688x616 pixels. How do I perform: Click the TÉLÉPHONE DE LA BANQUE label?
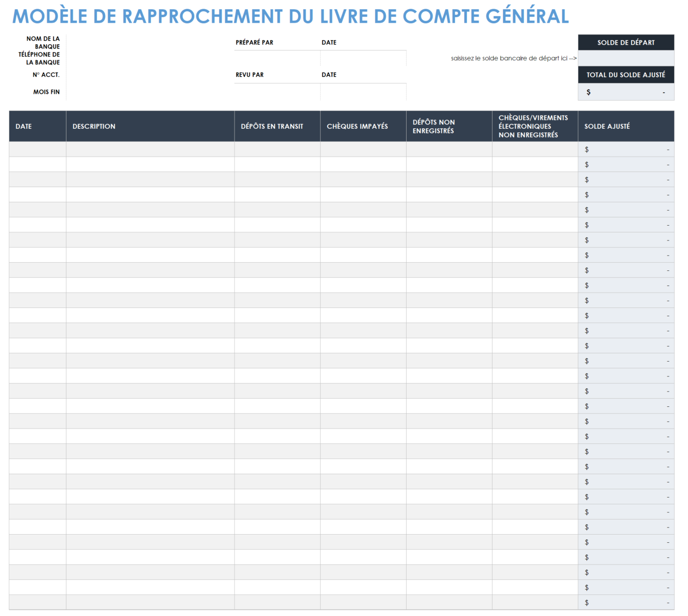tap(39, 58)
